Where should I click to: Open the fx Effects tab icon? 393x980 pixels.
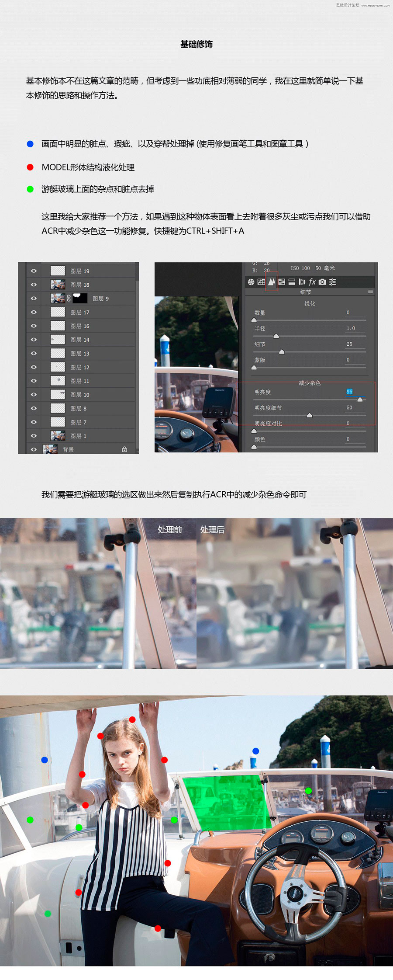(312, 282)
